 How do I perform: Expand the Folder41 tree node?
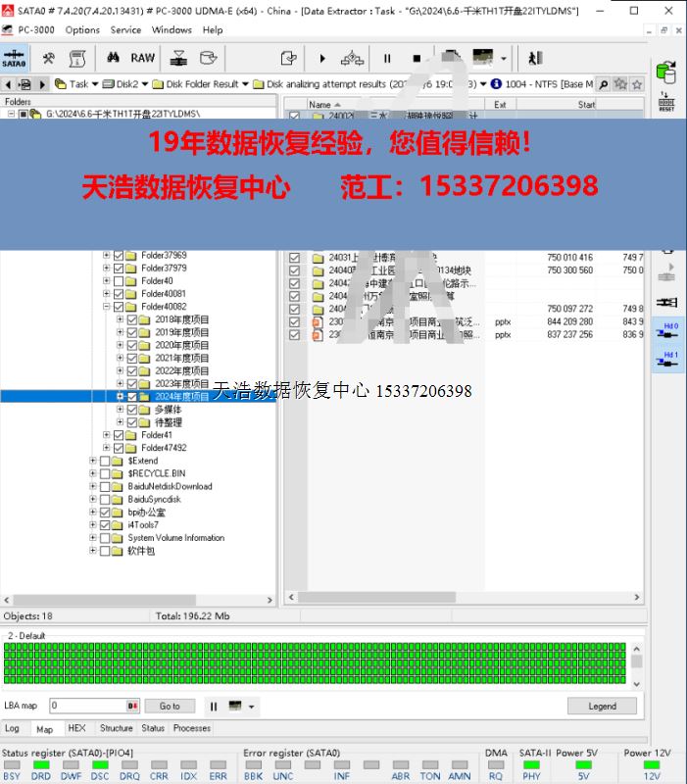[x=106, y=435]
